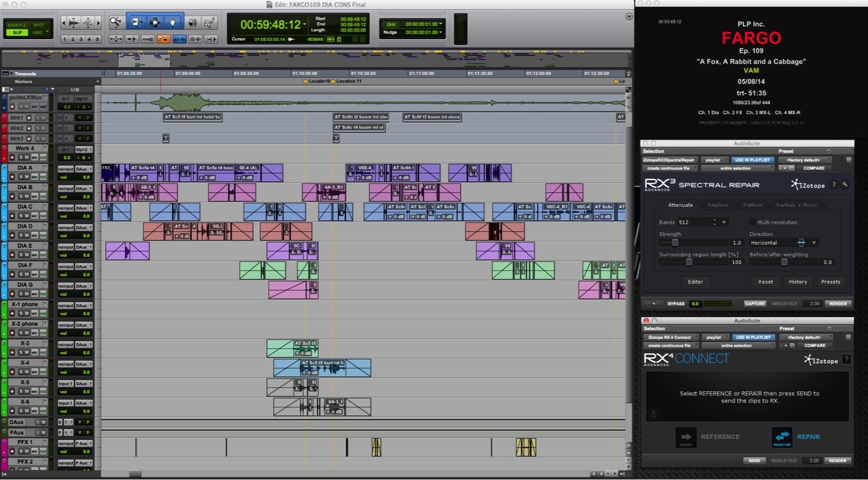
Task: Enable SHUFFLE edit mode
Action: tap(17, 25)
